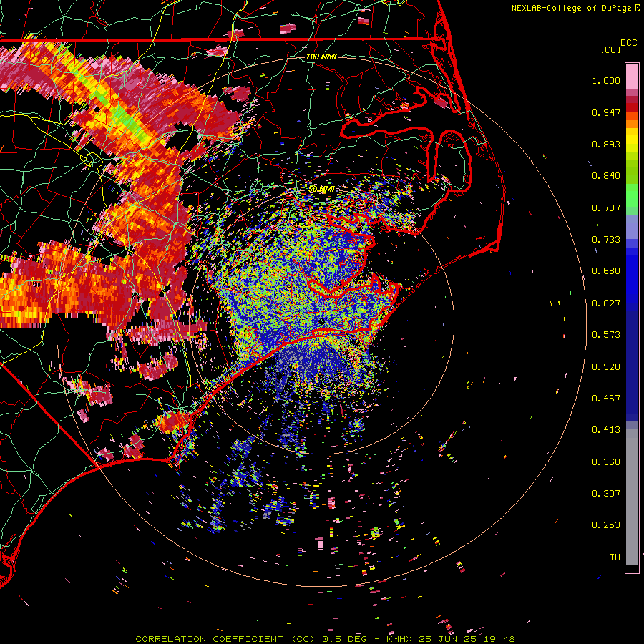Screen dimensions: 644x644
Task: Click the 50 NMI range ring label
Action: pos(321,189)
